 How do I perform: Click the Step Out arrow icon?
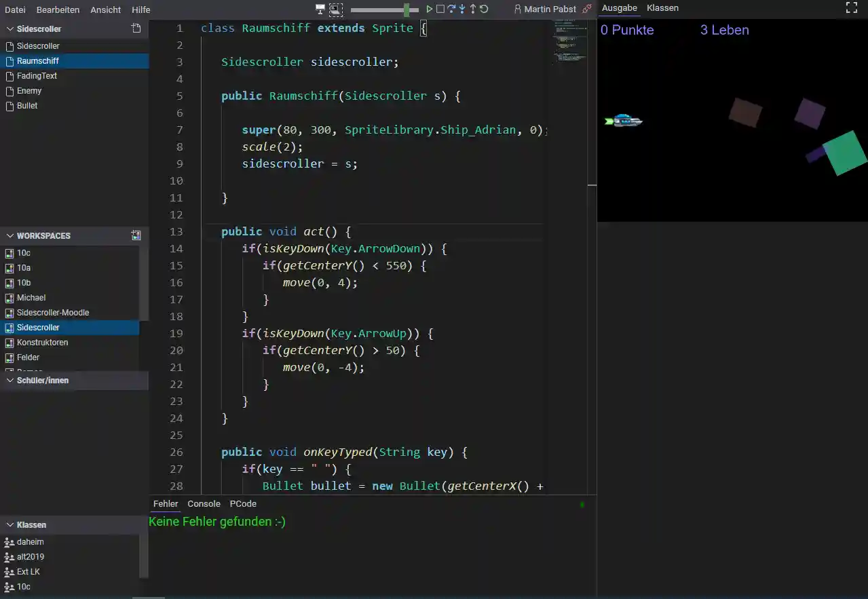tap(473, 9)
